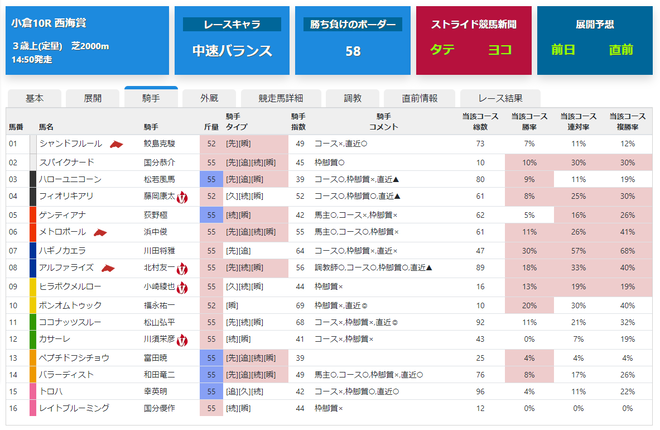Viewport: 660px width, 430px height.
Task: Click horse name ハギノカエラ
Action: pyautogui.click(x=62, y=251)
